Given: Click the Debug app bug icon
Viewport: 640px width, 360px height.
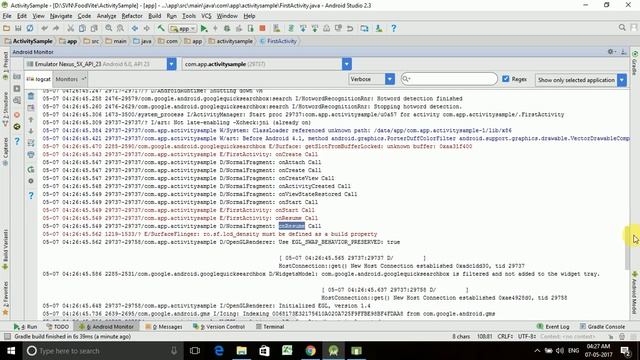Looking at the screenshot, I should (x=227, y=28).
